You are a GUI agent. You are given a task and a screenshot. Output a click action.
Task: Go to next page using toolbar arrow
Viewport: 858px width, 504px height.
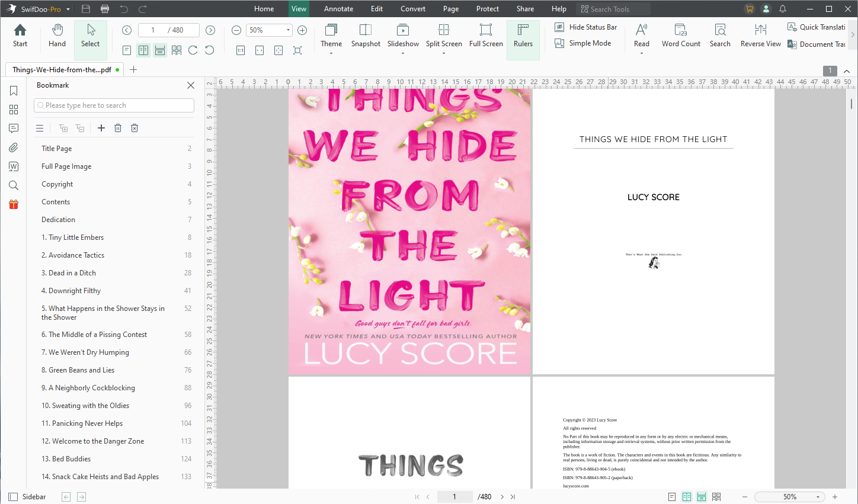210,30
